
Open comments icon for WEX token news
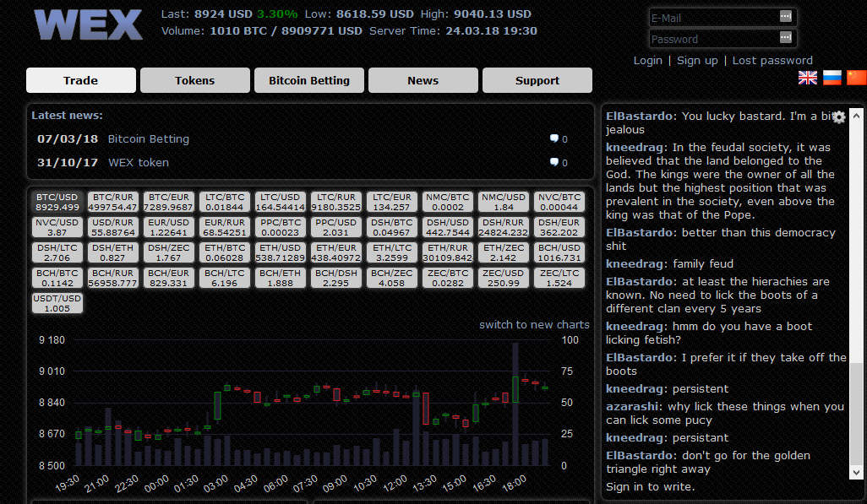tap(554, 162)
